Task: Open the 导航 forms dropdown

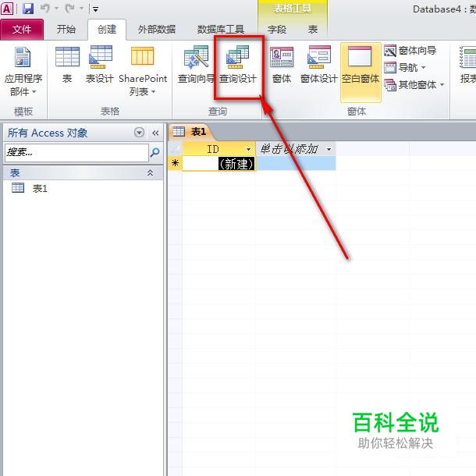Action: point(405,67)
